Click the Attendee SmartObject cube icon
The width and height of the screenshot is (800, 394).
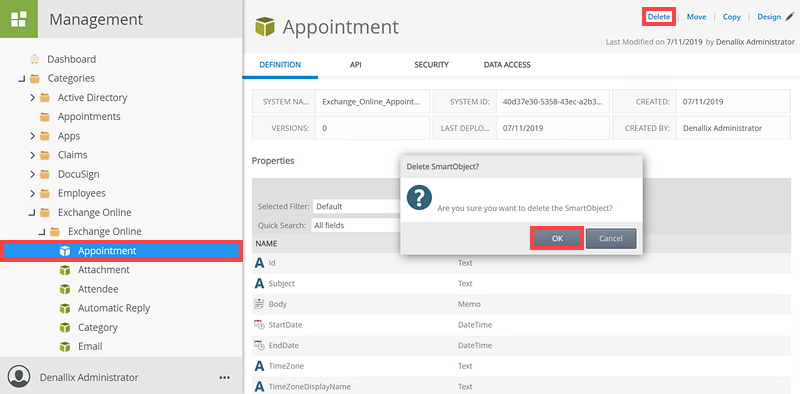tap(64, 289)
